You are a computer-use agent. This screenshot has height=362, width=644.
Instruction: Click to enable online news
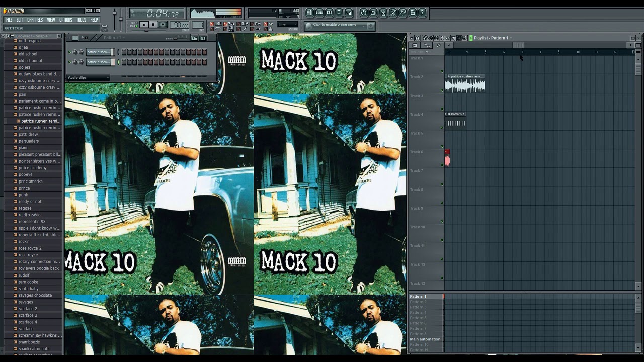[335, 24]
